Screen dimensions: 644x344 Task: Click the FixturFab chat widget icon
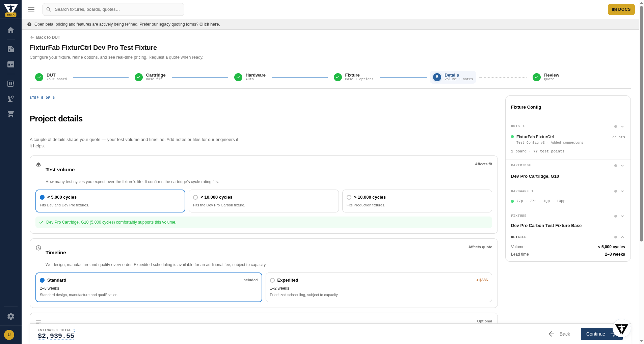tap(621, 329)
